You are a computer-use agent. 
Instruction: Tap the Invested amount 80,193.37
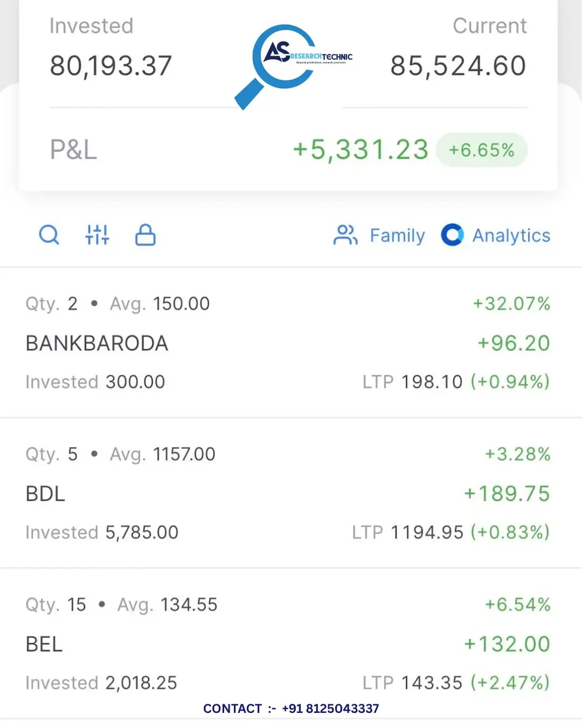pos(110,66)
